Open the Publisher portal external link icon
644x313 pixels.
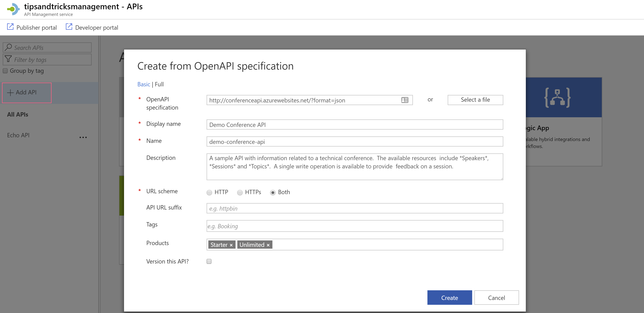click(10, 27)
